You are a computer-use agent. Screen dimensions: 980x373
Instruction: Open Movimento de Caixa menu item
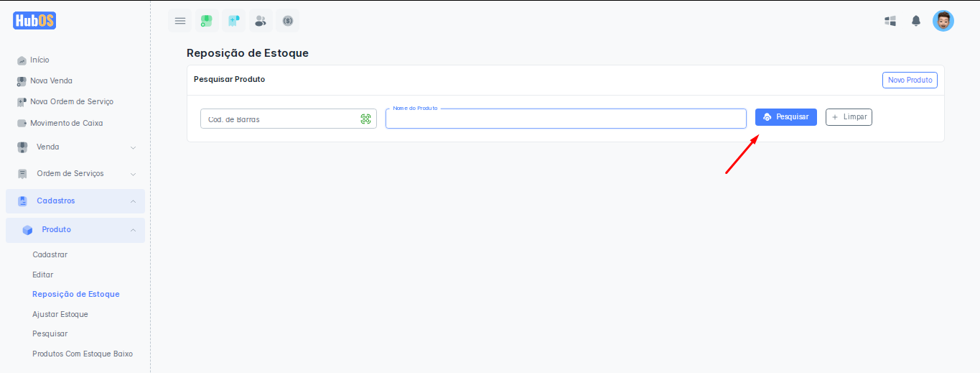[66, 124]
